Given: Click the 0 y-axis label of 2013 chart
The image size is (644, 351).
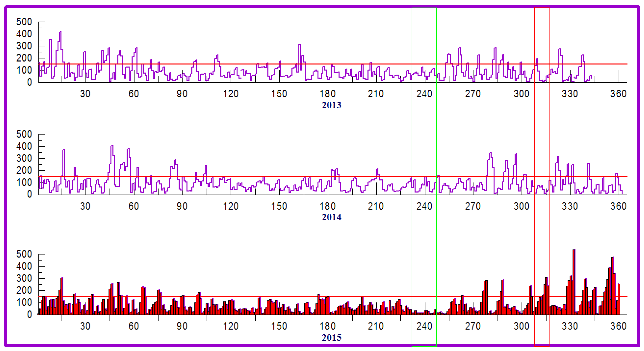Looking at the screenshot, I should pyautogui.click(x=29, y=82).
